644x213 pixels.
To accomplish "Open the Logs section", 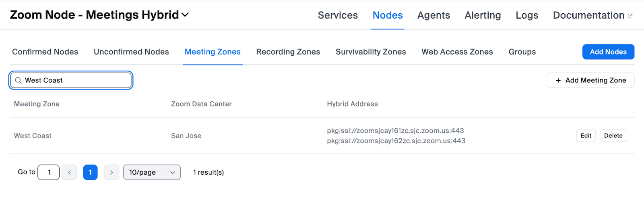I will 527,15.
